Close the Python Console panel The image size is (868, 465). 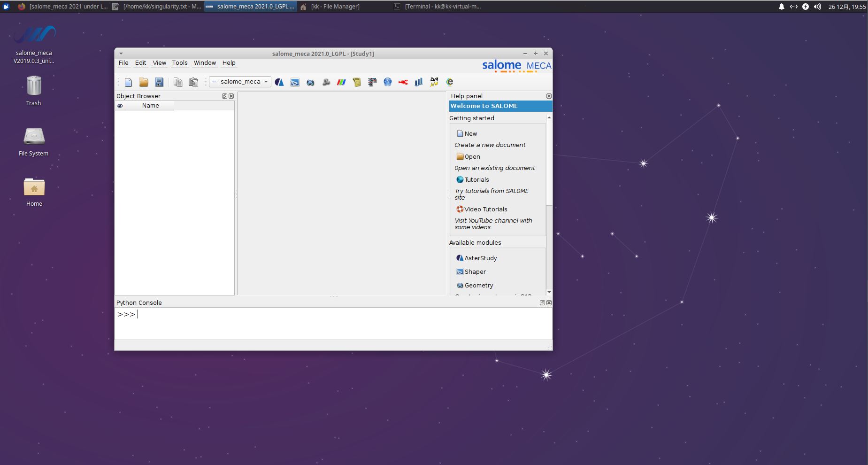549,303
